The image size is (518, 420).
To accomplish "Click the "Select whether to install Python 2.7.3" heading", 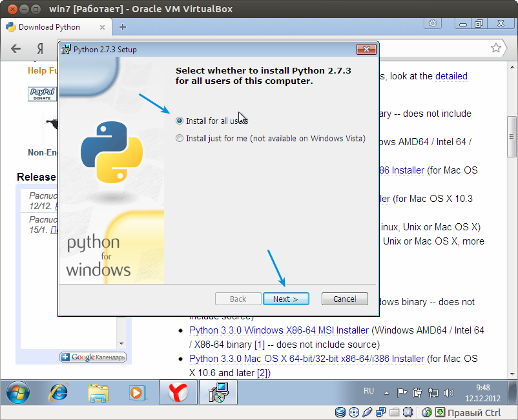I will click(264, 75).
